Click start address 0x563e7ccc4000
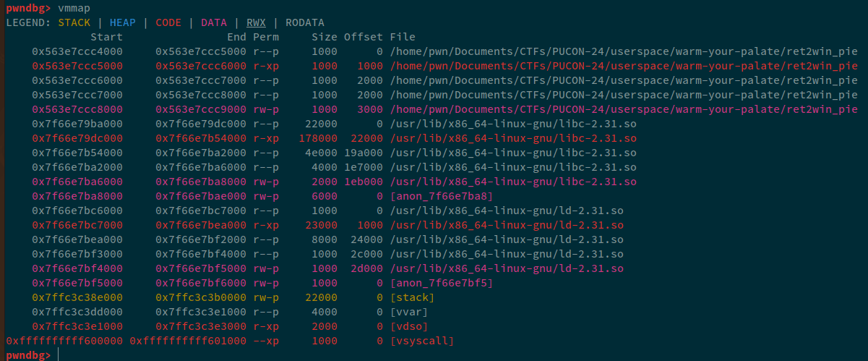868x361 pixels. (x=77, y=51)
